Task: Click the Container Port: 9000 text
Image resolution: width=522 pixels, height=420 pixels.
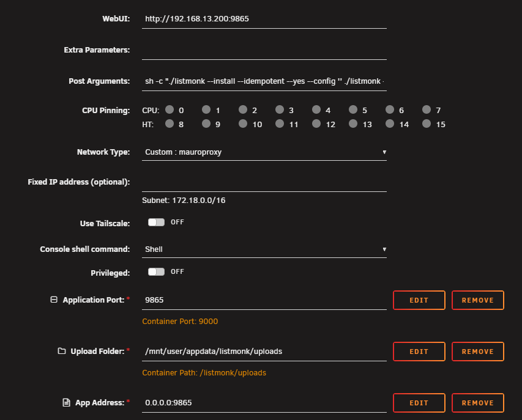Action: pos(180,321)
